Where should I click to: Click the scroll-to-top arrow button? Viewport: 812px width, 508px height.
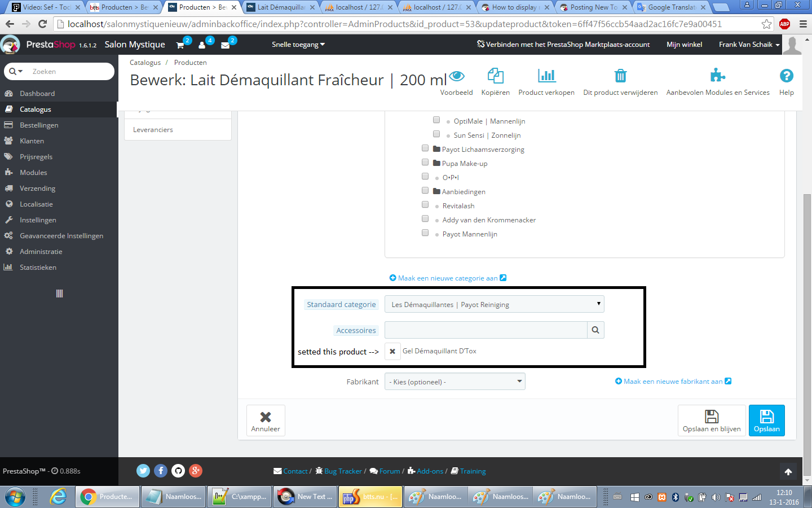(788, 472)
